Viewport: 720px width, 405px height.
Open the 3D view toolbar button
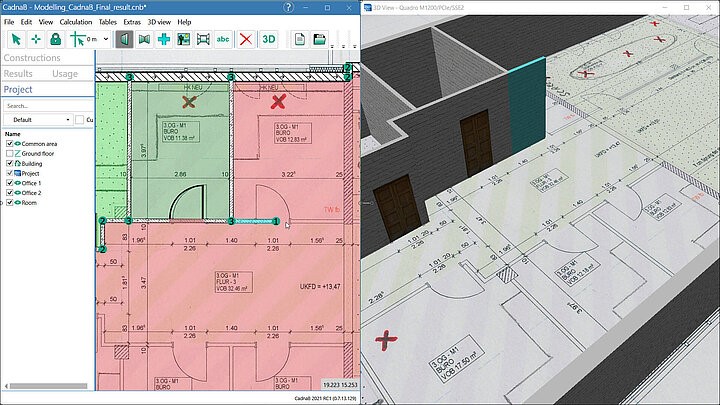(268, 39)
